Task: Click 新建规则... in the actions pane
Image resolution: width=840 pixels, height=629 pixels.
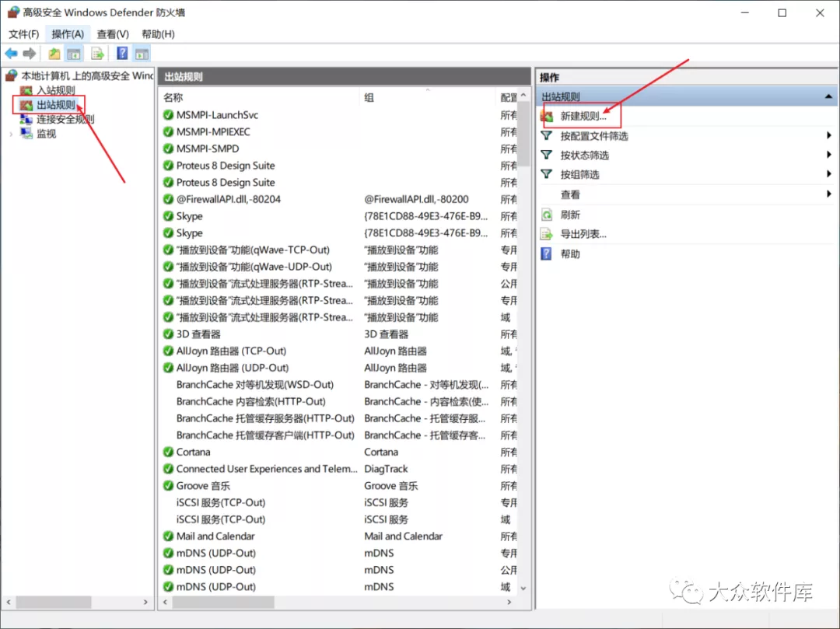Action: (583, 116)
